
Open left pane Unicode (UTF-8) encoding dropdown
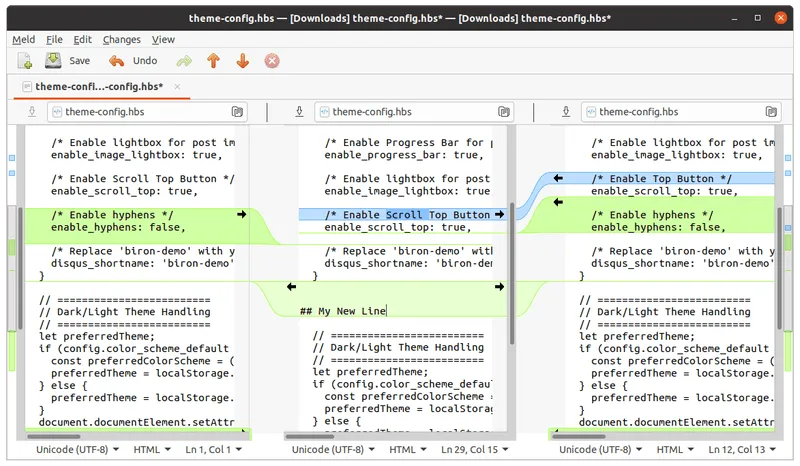point(75,451)
